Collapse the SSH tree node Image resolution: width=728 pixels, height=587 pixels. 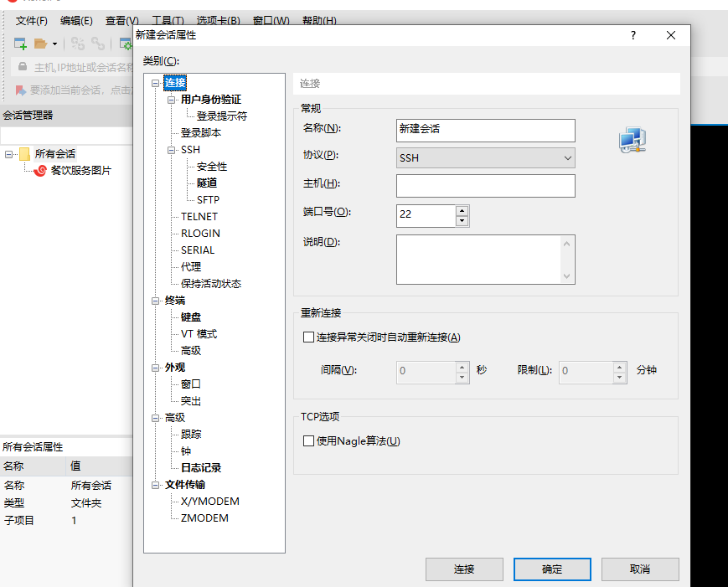[172, 151]
